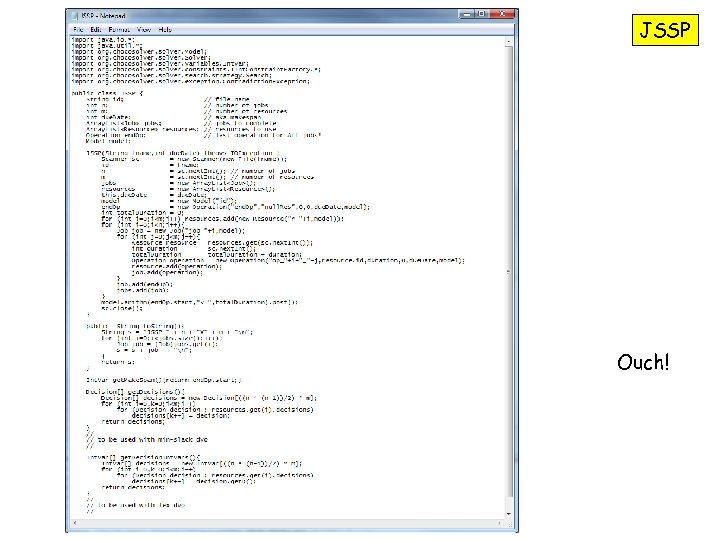720x540 pixels.
Task: Click the horizontal scrollbar left arrow
Action: pyautogui.click(x=75, y=523)
